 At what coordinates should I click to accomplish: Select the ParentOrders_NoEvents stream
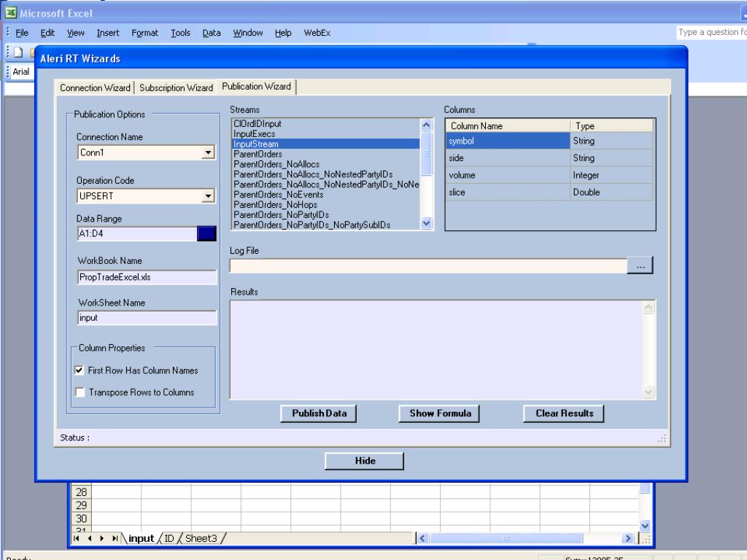pyautogui.click(x=326, y=195)
